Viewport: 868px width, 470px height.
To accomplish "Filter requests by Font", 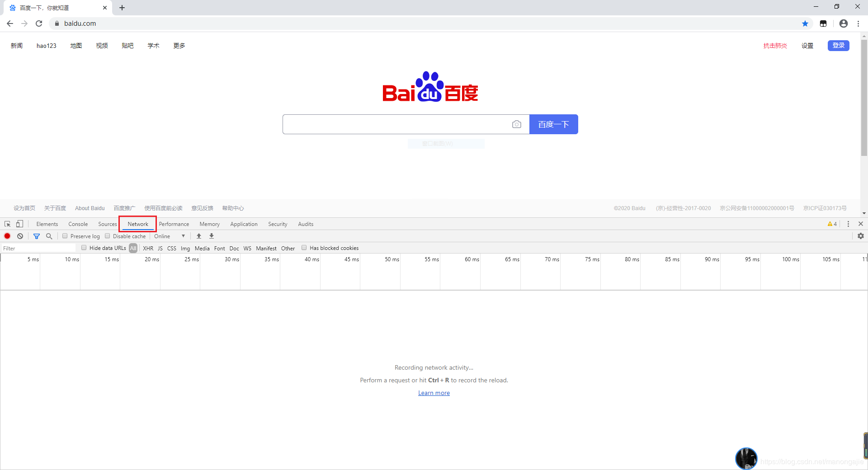I will [x=220, y=248].
